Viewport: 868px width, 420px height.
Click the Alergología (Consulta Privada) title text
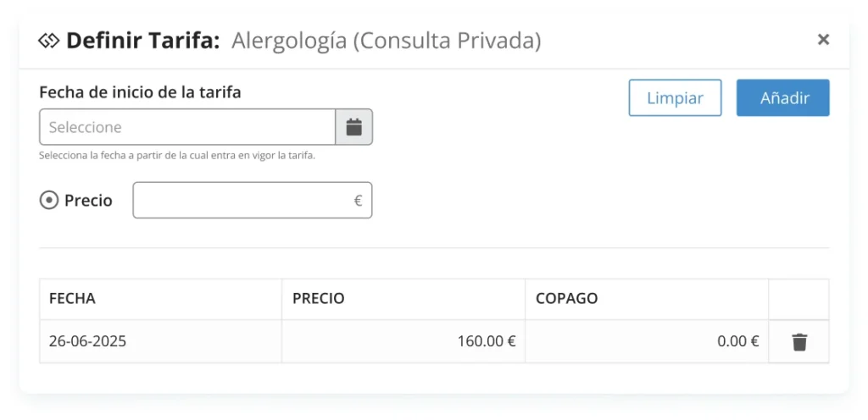click(x=386, y=40)
